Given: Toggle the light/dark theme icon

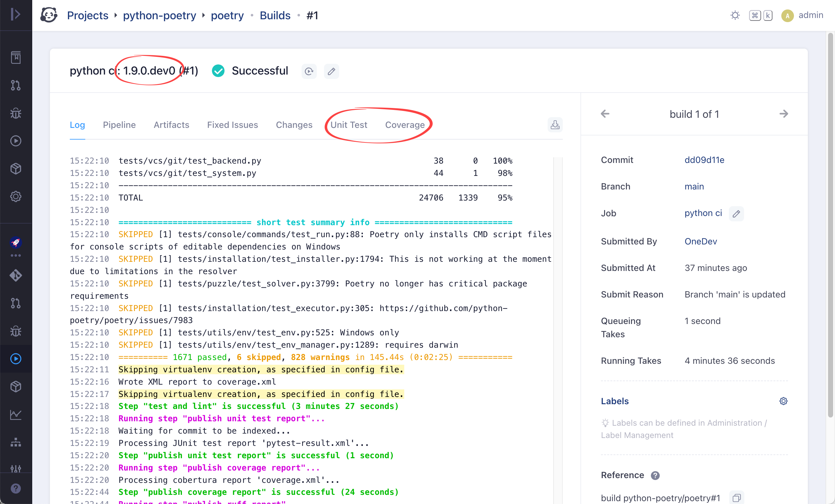Looking at the screenshot, I should click(x=735, y=15).
